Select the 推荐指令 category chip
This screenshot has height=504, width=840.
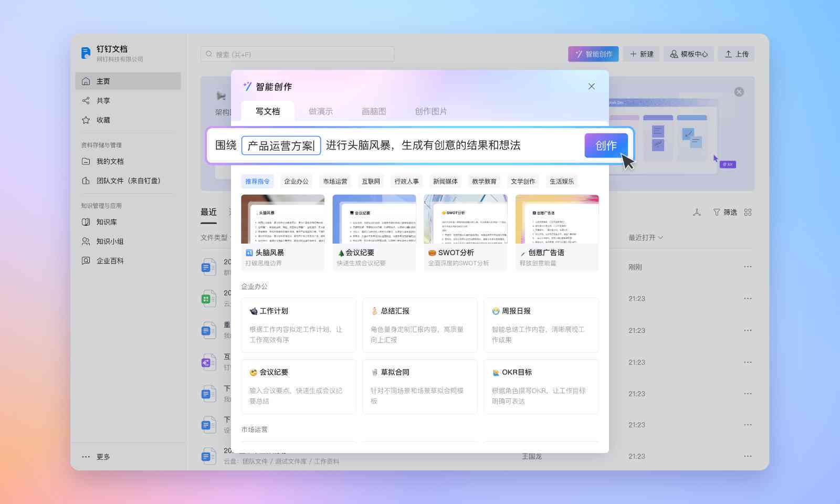pos(257,181)
